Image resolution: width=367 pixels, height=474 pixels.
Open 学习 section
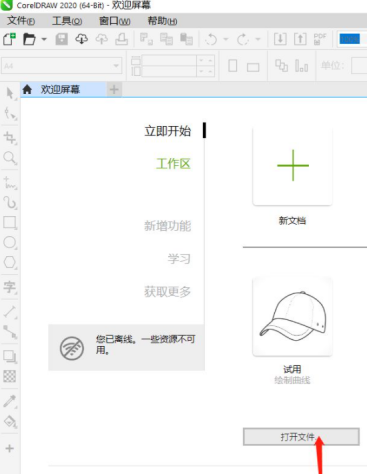pyautogui.click(x=179, y=259)
